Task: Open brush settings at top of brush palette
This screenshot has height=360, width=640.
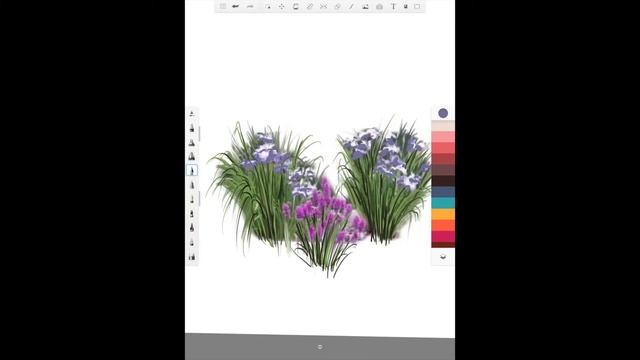Action: click(x=192, y=113)
